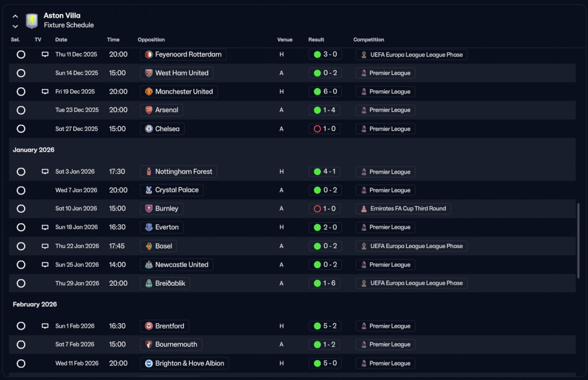Open the Brighton & Hove Albion team link
This screenshot has height=380, width=588.
pyautogui.click(x=189, y=363)
